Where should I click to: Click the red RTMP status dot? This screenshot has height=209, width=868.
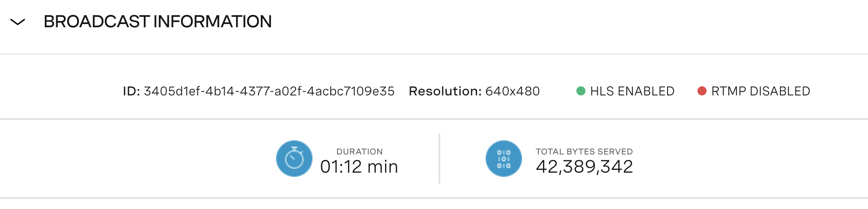point(702,91)
